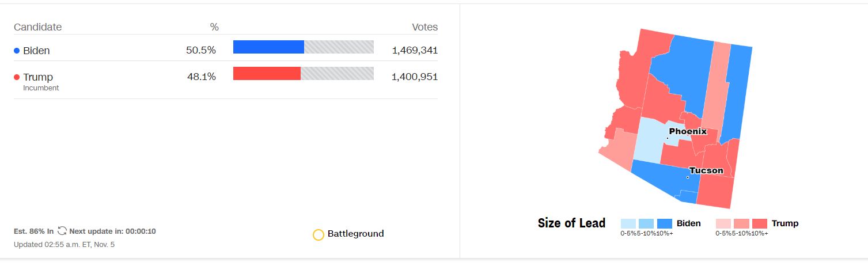868x266 pixels.
Task: Click the Votes column header
Action: click(424, 27)
